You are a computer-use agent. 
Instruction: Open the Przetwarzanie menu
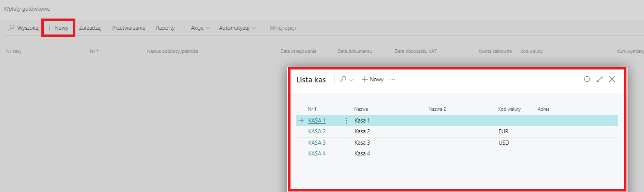[128, 28]
